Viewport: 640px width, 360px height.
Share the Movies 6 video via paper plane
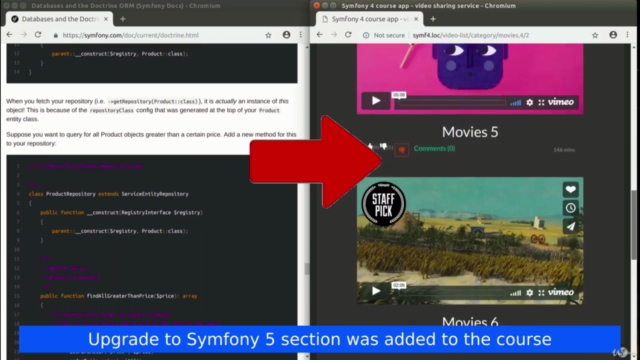[x=571, y=226]
